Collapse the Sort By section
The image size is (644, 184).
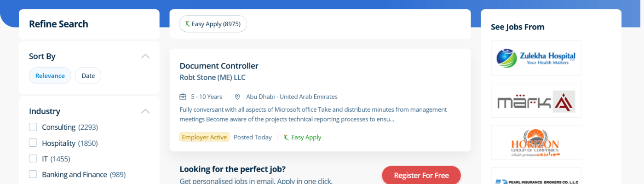tap(145, 56)
